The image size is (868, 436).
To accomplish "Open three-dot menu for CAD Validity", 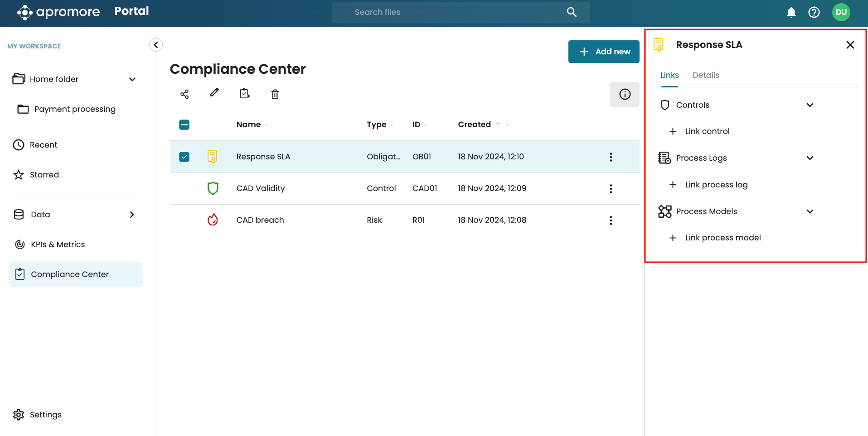I will [x=611, y=189].
